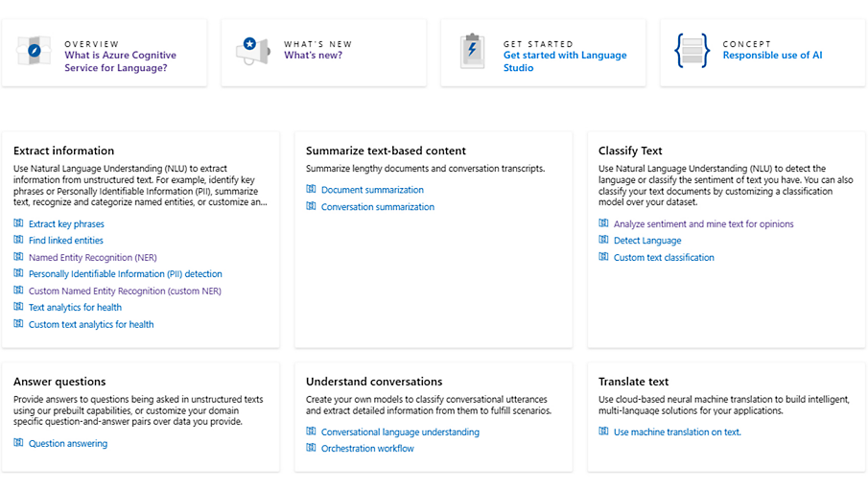Click book icon beside Document summarization
This screenshot has width=868, height=489.
(311, 190)
